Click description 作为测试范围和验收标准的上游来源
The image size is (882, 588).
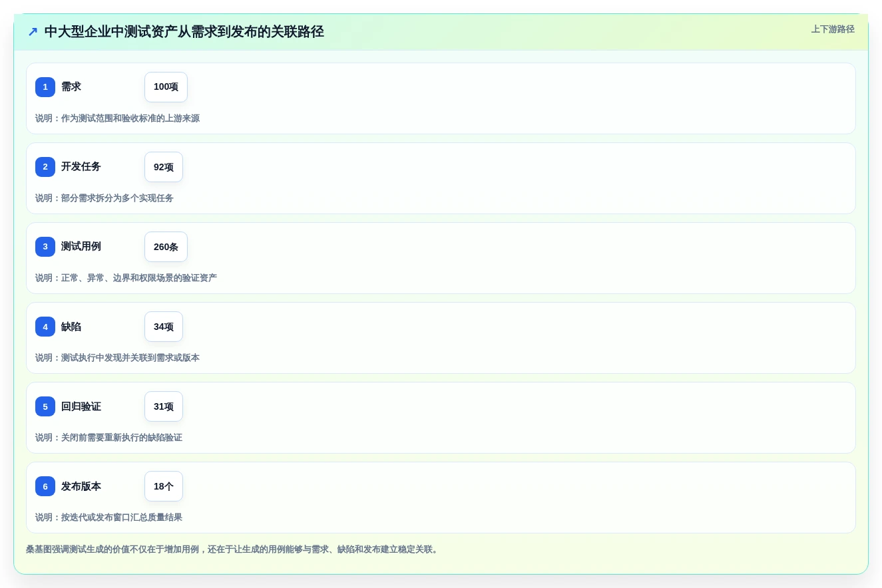tap(130, 118)
